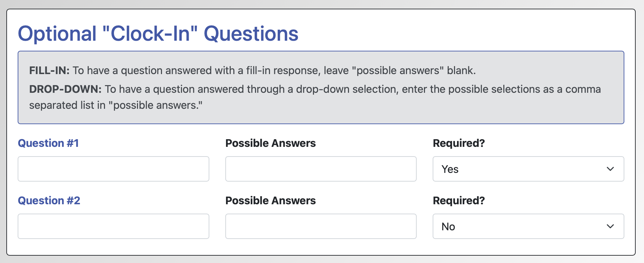Click the Required? label in first row
This screenshot has width=644, height=263.
[459, 143]
